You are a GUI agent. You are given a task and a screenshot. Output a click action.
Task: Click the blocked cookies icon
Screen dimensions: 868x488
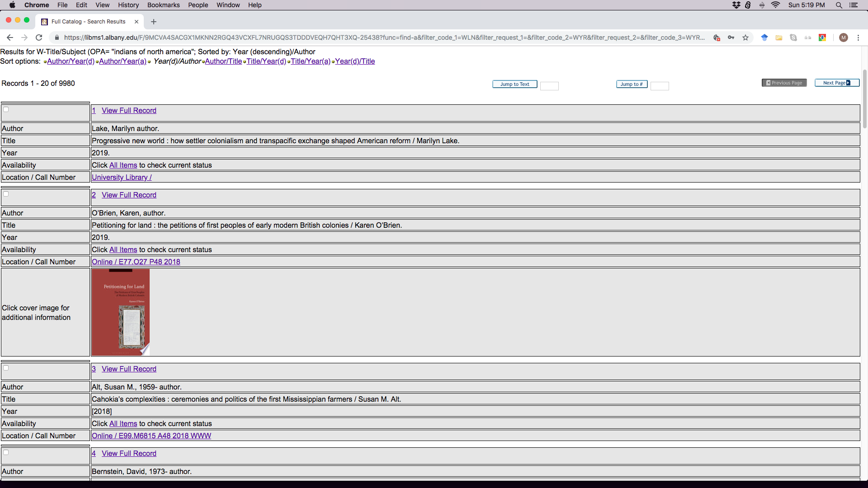(x=717, y=38)
